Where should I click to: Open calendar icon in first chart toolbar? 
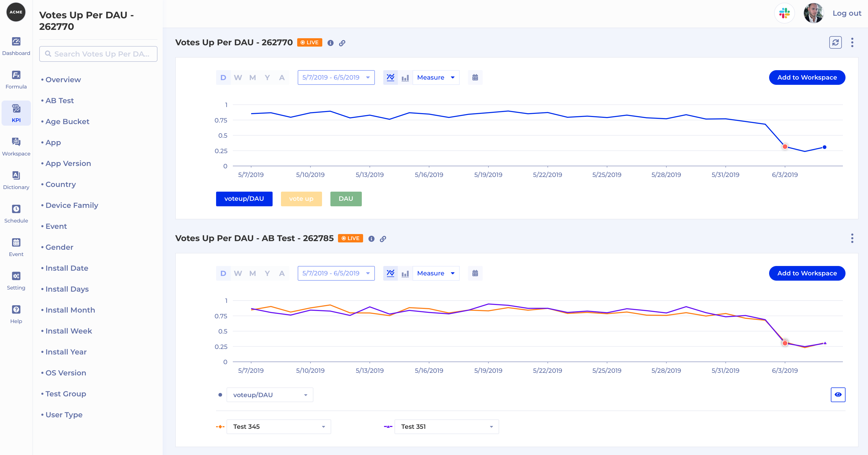(x=475, y=77)
